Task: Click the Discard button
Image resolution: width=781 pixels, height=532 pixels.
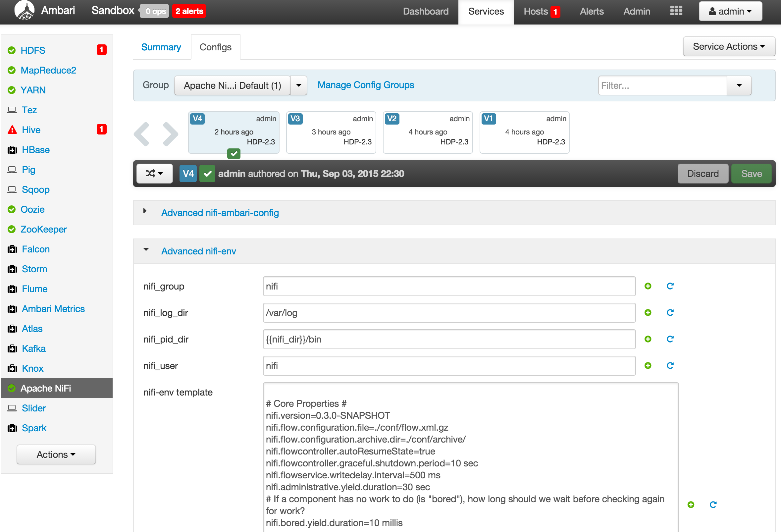Action: click(x=703, y=173)
